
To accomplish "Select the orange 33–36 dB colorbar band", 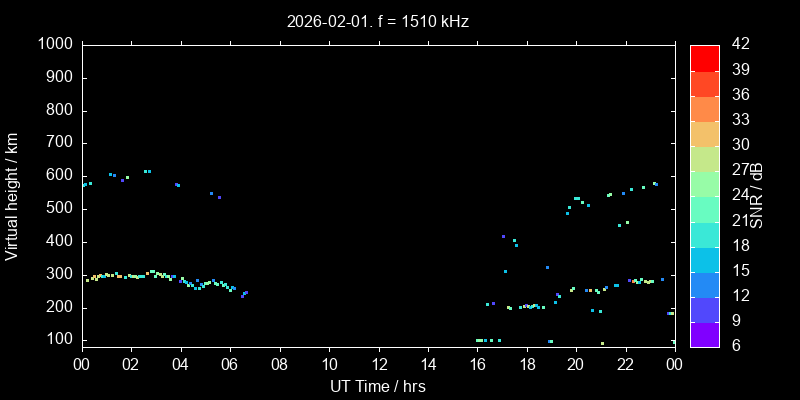I will [704, 108].
